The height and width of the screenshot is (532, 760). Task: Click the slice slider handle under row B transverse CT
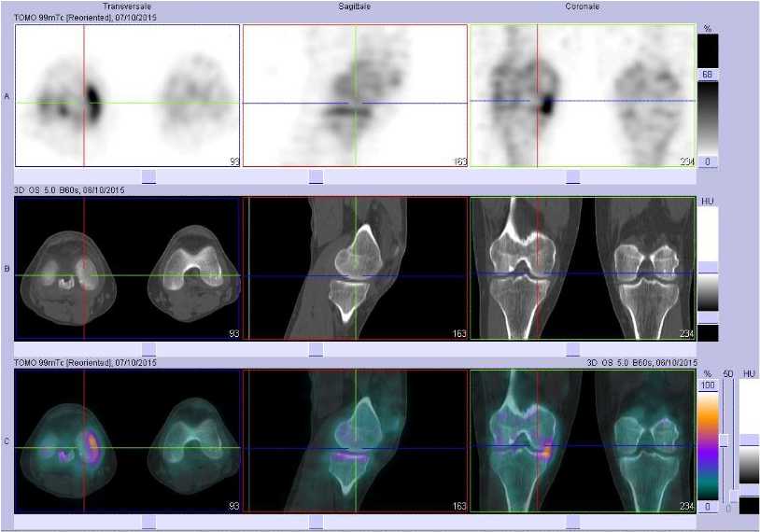click(148, 350)
